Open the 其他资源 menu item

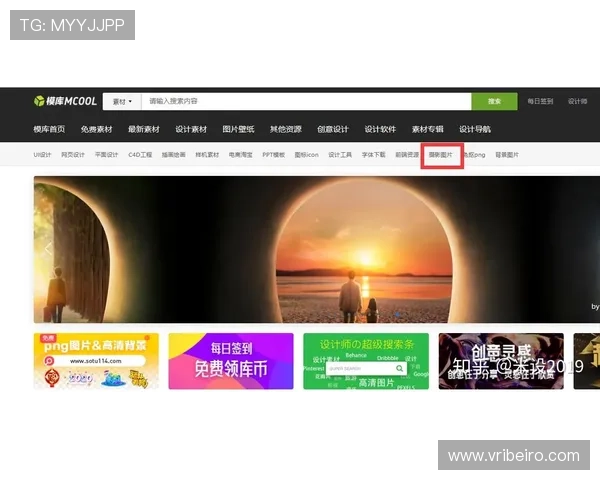click(286, 129)
